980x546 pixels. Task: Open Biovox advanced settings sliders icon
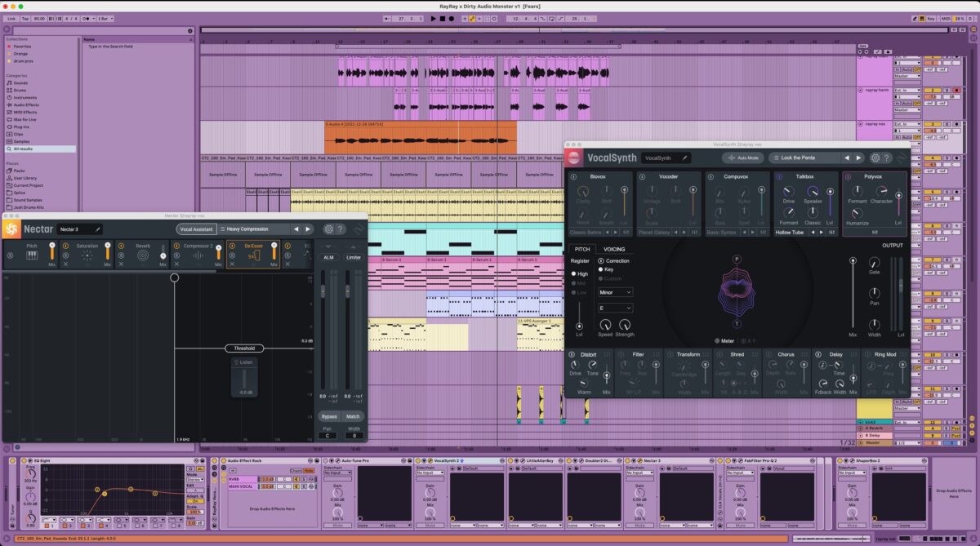tap(626, 233)
